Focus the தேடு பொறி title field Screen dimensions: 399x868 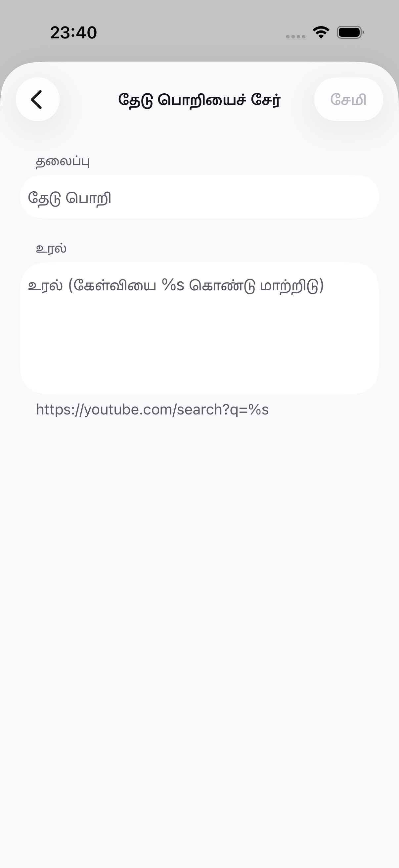tap(199, 197)
